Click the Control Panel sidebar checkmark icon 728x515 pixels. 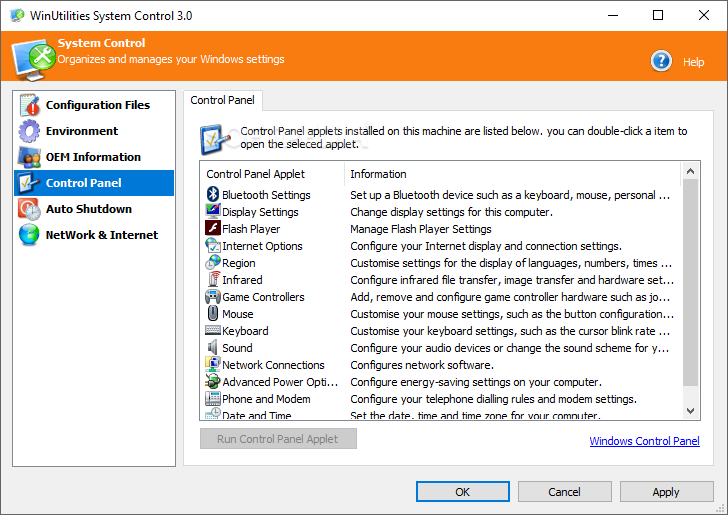tap(29, 183)
